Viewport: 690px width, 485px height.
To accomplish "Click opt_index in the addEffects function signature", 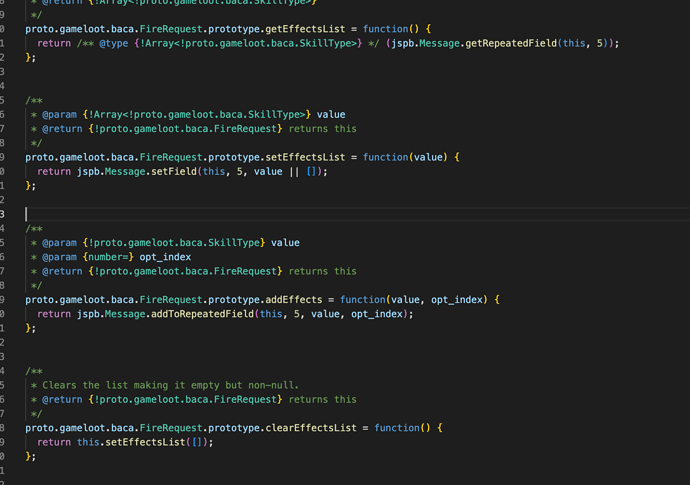I will pos(457,300).
